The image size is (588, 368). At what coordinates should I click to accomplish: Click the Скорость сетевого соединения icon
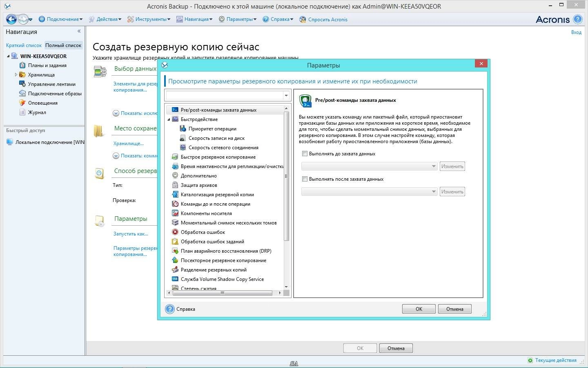[183, 147]
